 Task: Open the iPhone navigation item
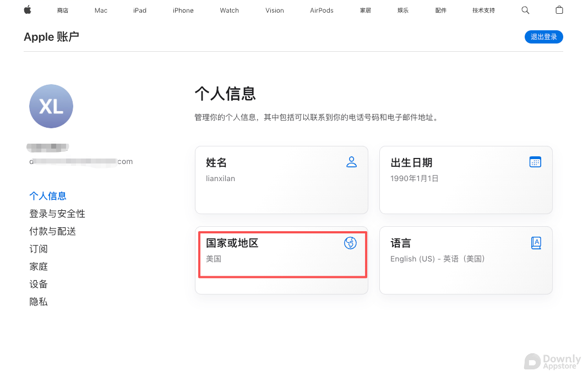tap(183, 10)
